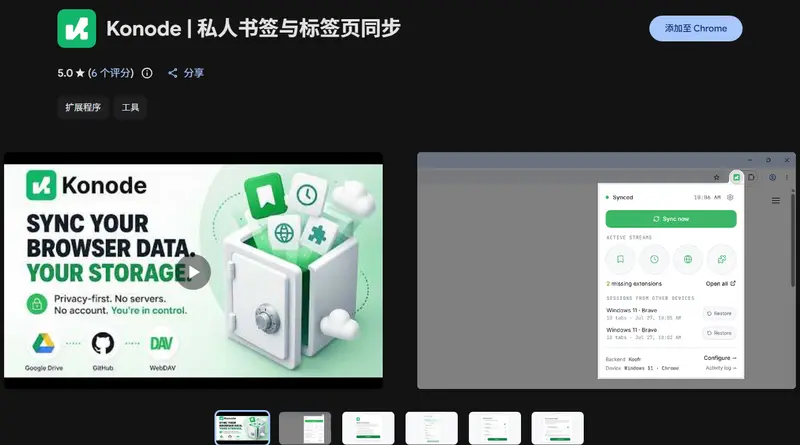This screenshot has width=800, height=445.
Task: Open the Activity log link
Action: tap(721, 368)
